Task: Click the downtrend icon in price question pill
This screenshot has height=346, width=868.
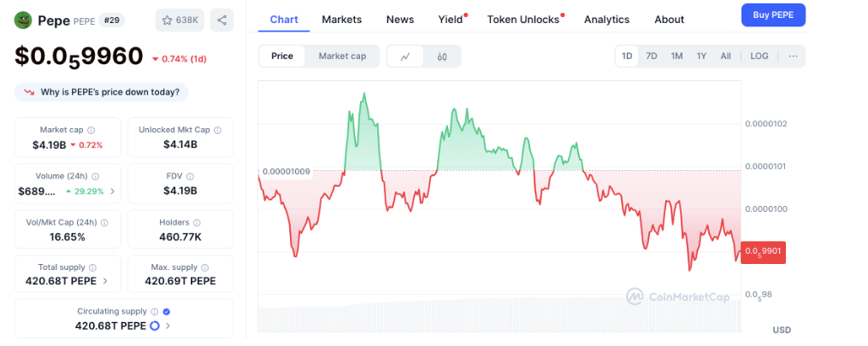Action: point(29,92)
